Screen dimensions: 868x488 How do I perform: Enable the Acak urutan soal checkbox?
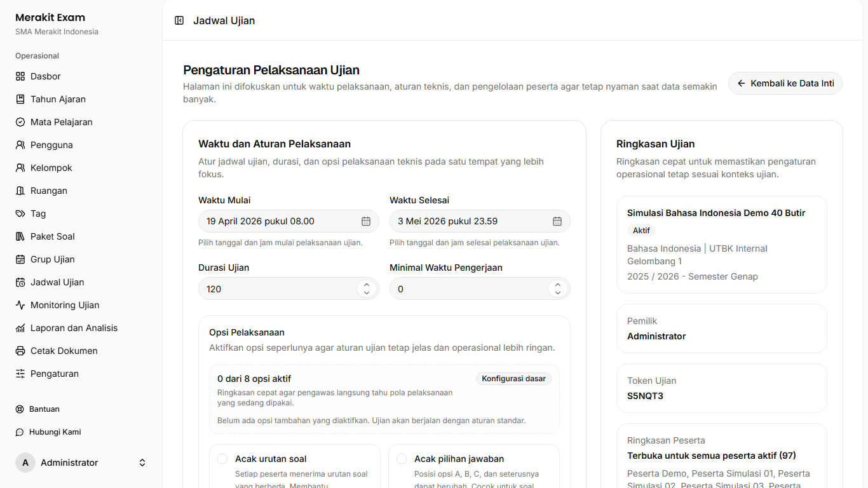tap(222, 459)
